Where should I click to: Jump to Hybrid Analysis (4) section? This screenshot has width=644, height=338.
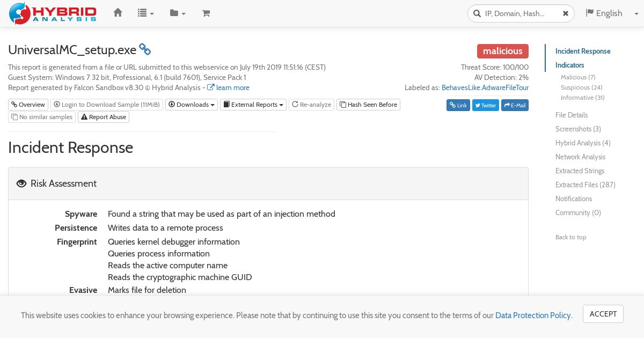point(583,143)
